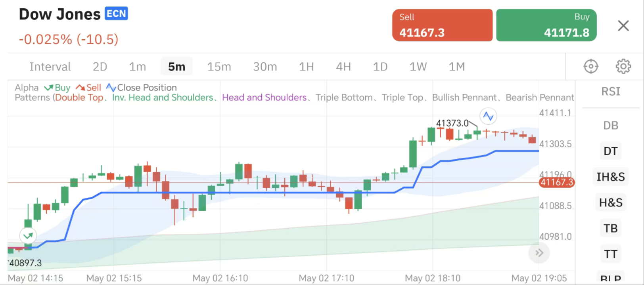Toggle the RSI indicator
644x285 pixels.
610,92
